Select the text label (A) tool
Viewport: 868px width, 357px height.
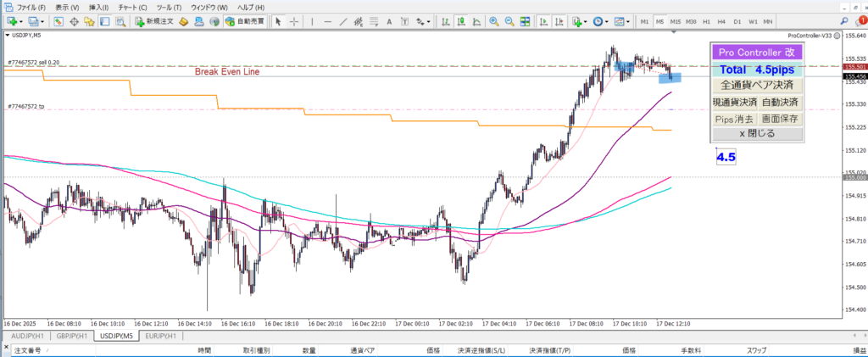click(x=387, y=20)
